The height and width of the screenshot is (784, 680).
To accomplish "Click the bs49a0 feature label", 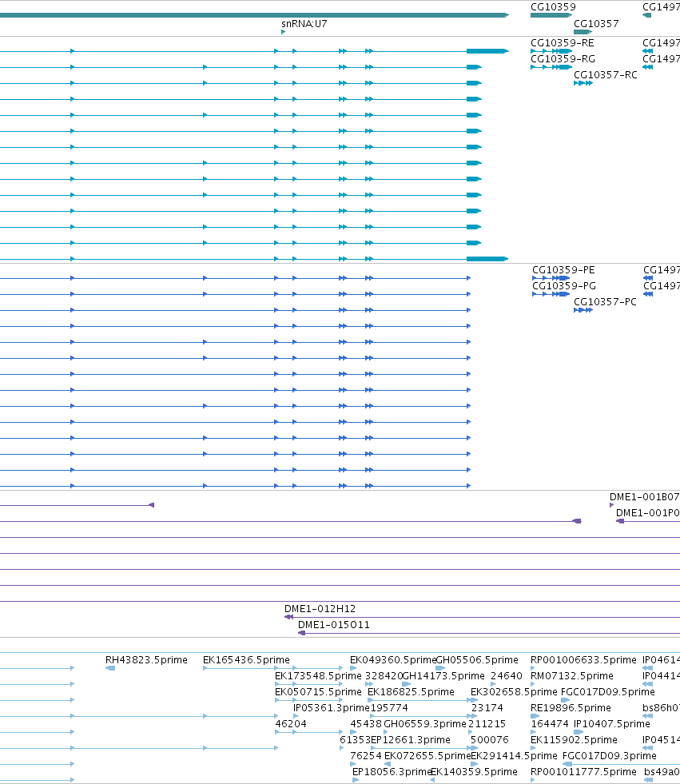I will pyautogui.click(x=662, y=772).
